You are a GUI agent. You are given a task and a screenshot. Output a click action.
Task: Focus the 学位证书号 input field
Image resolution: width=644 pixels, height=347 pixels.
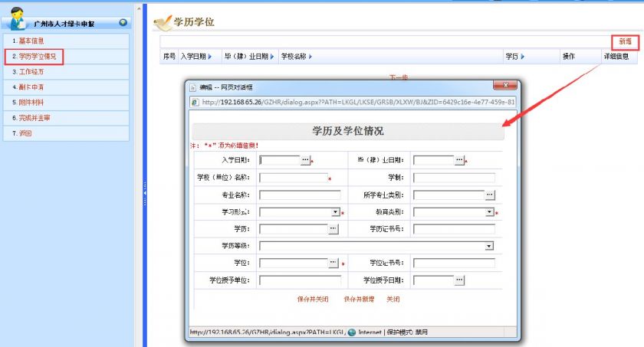tap(454, 263)
